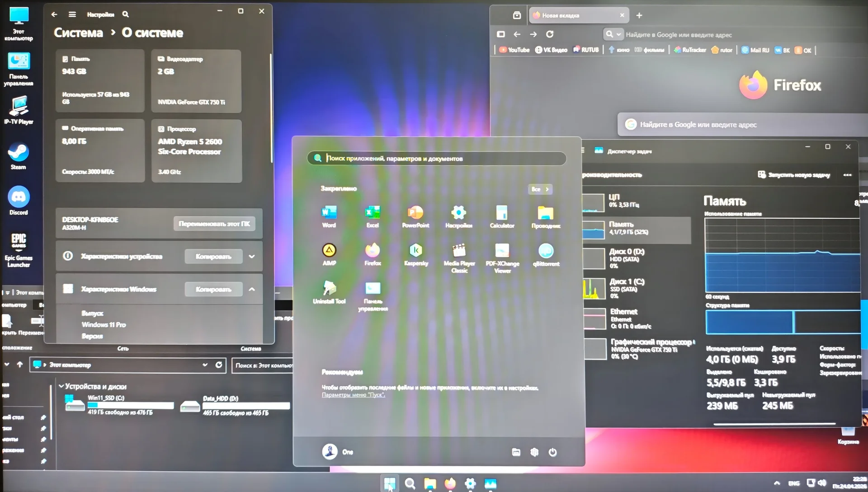Show hidden tray icons chevron

pos(777,483)
